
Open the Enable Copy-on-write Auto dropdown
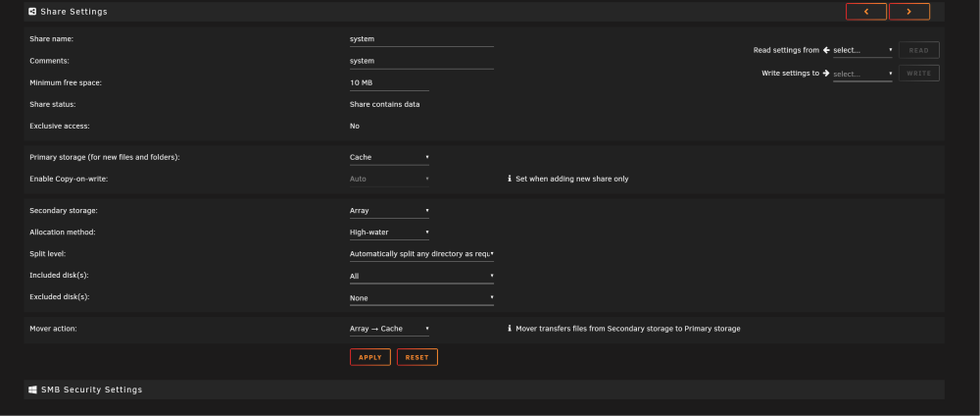(x=389, y=179)
